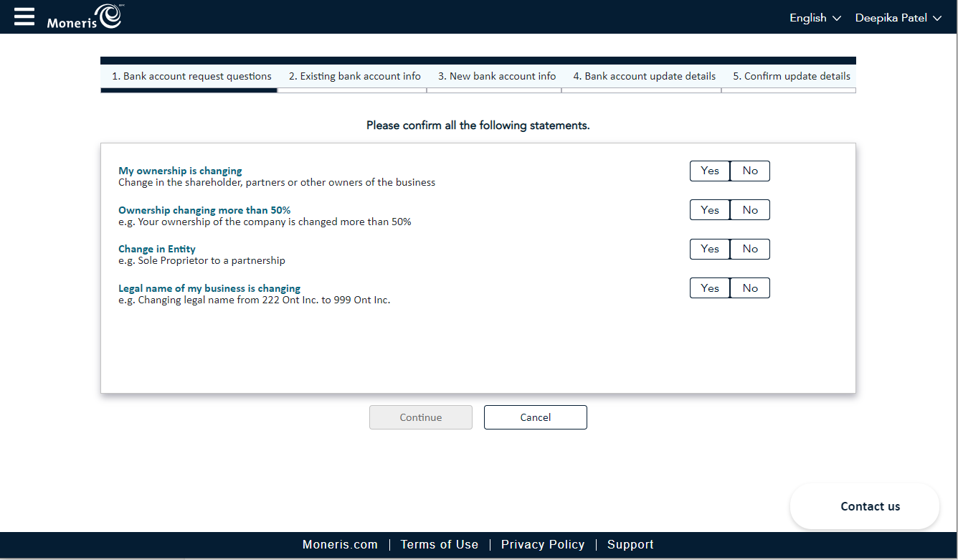958x560 pixels.
Task: Expand the Deepika Patel user menu
Action: point(898,18)
